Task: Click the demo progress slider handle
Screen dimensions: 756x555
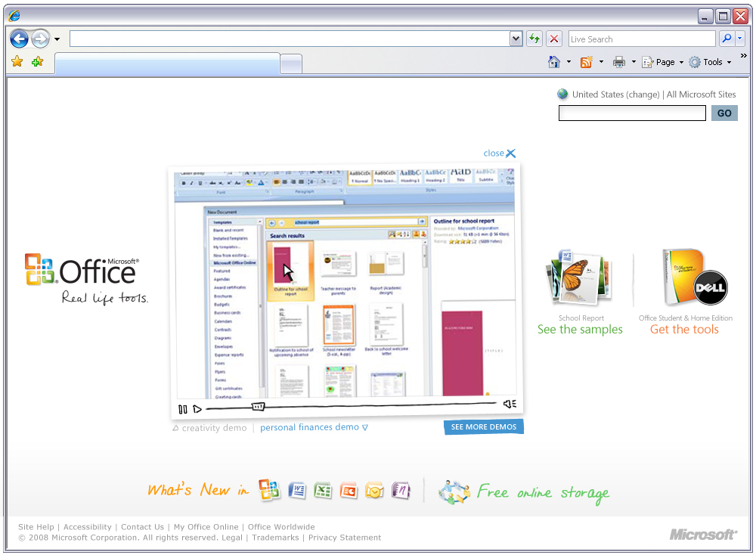Action: click(258, 407)
